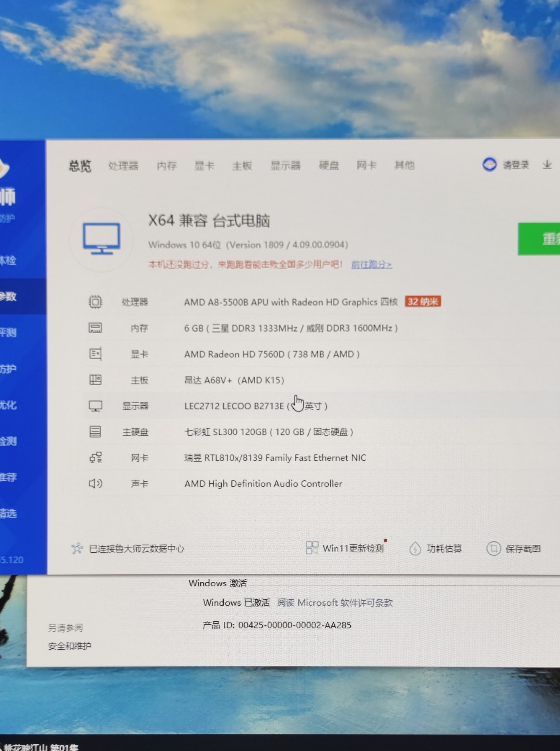The width and height of the screenshot is (560, 751).
Task: Click the 声卡 row label
Action: [x=140, y=483]
